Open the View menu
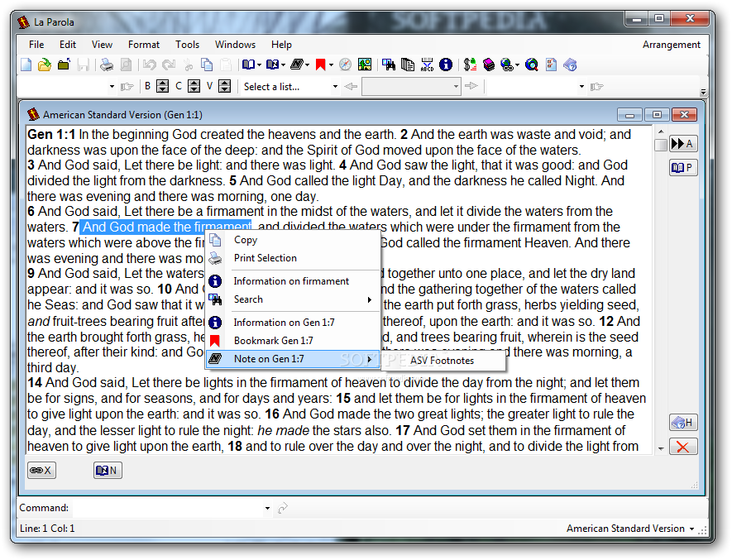The height and width of the screenshot is (560, 732). tap(102, 45)
